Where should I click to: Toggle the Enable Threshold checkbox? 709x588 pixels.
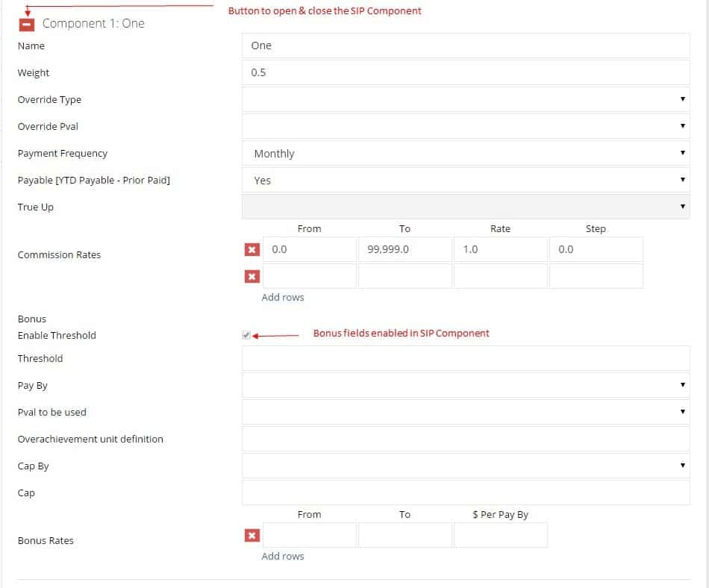246,335
